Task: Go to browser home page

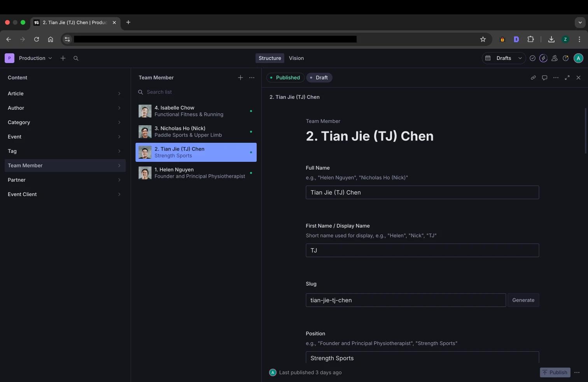Action: [x=51, y=39]
